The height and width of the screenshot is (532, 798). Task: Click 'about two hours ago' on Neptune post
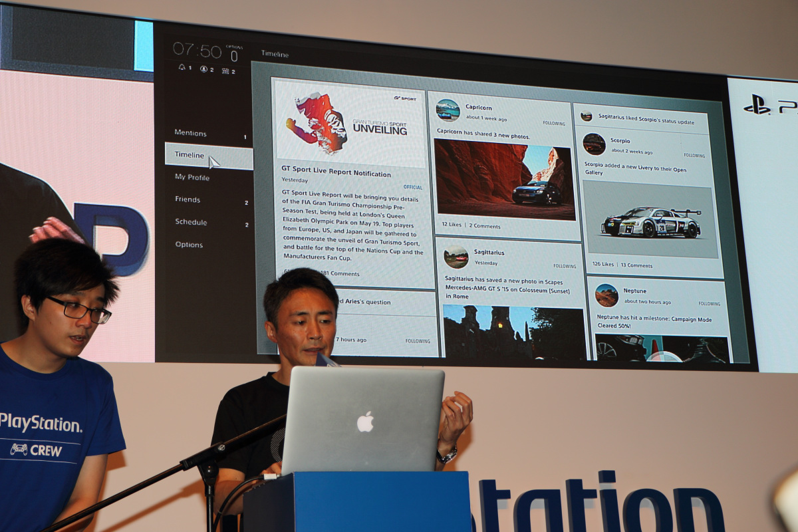646,301
